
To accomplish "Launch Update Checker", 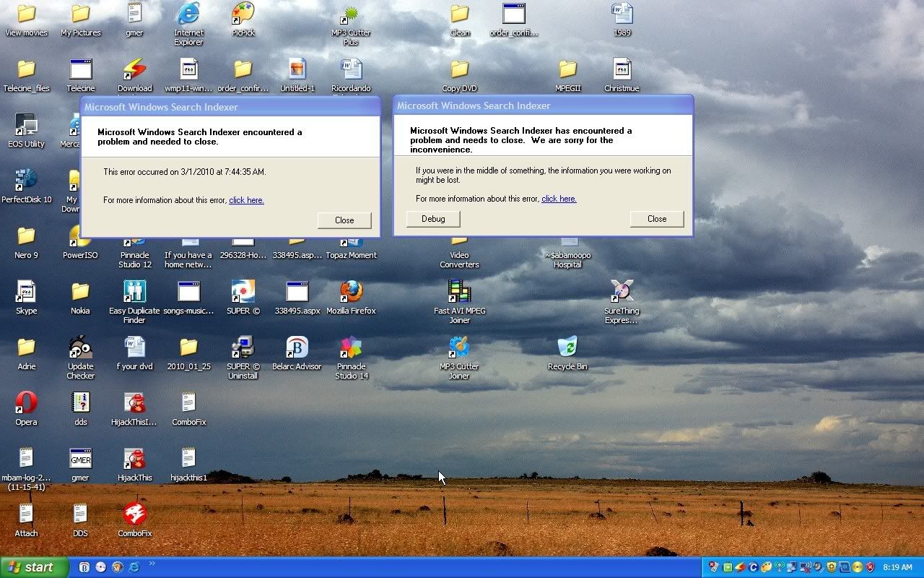I will (x=80, y=357).
